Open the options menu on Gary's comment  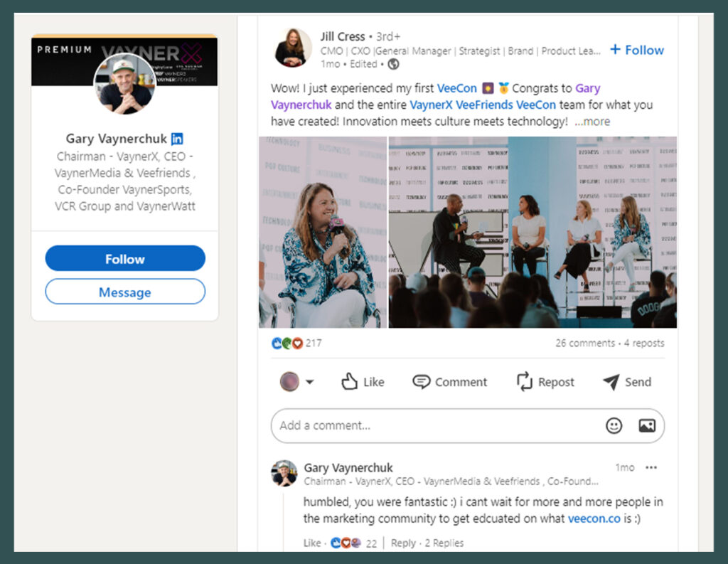pos(651,467)
